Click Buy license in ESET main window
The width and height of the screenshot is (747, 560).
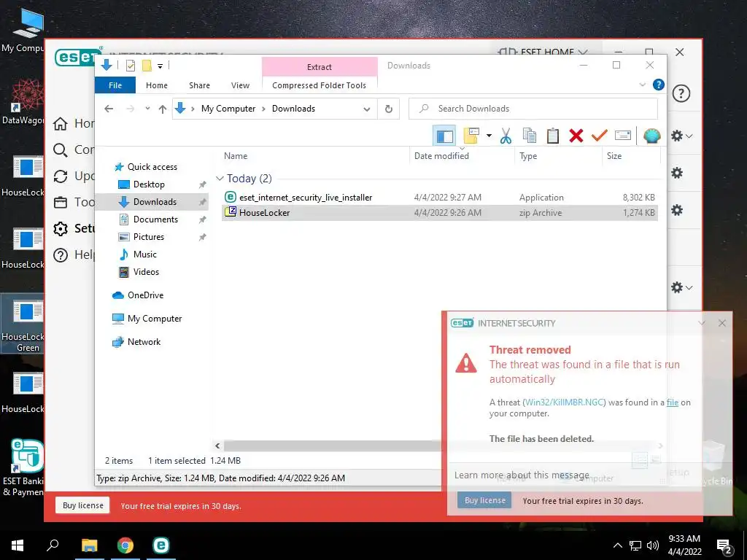click(x=83, y=505)
